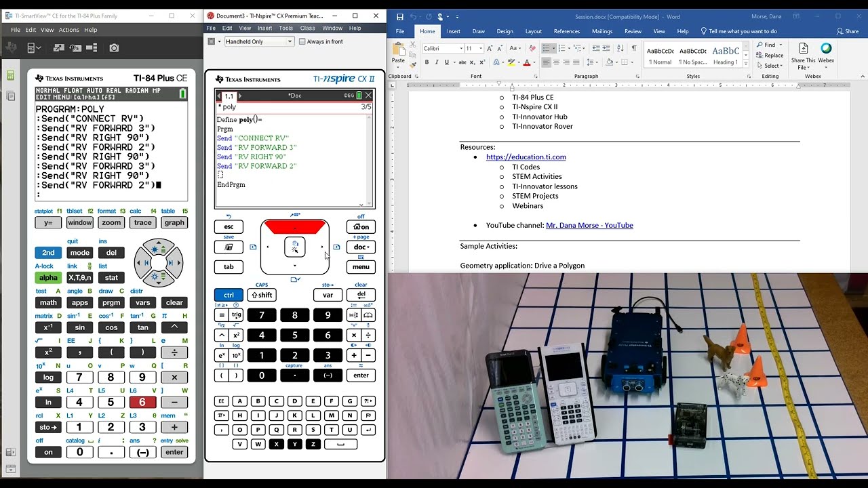Toggle the Bullets list button

click(x=547, y=48)
